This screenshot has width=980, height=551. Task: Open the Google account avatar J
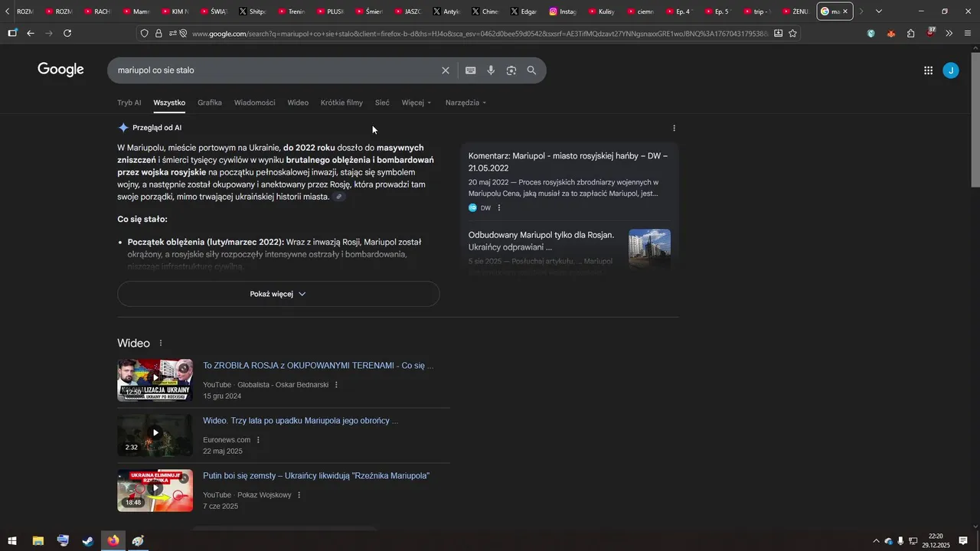(951, 70)
